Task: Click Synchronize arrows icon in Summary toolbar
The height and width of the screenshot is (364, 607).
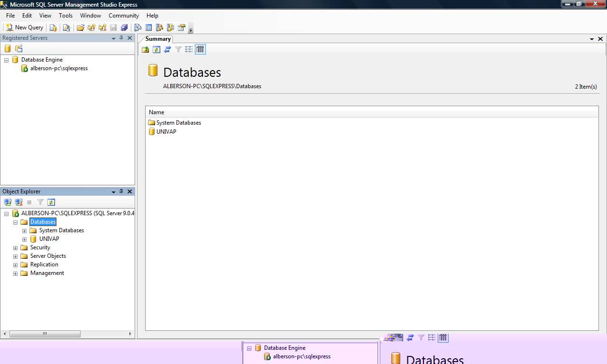Action: pyautogui.click(x=167, y=49)
